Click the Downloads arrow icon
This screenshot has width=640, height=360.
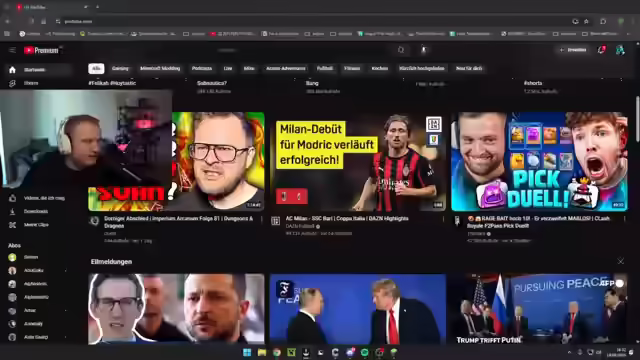[x=12, y=211]
